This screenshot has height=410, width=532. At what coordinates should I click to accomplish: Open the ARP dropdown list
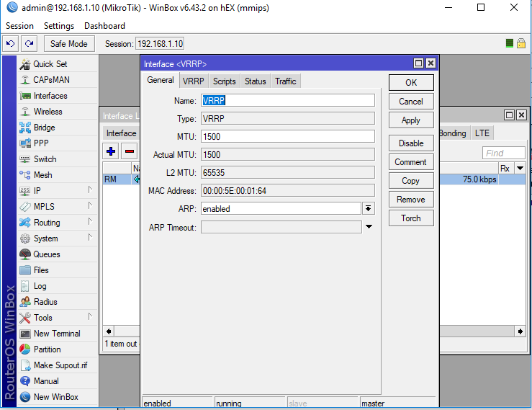point(369,208)
